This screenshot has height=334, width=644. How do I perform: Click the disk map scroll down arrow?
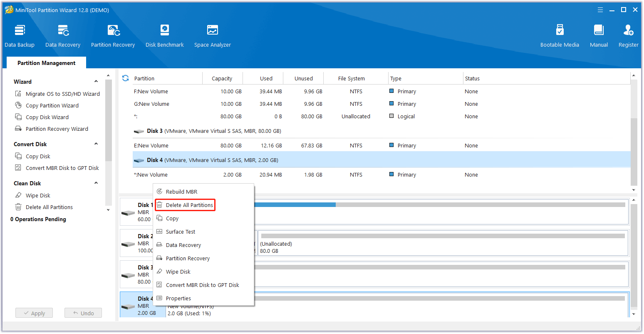click(x=634, y=314)
